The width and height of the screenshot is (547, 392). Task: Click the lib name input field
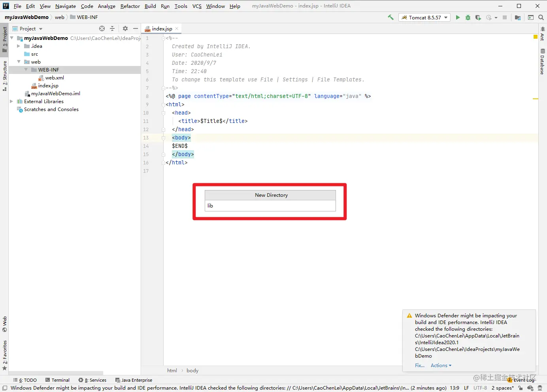[270, 205]
